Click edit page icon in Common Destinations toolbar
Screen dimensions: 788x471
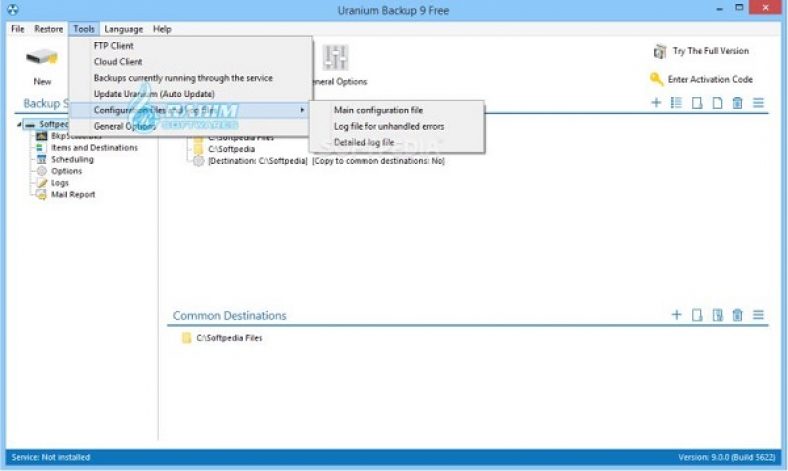click(x=697, y=315)
